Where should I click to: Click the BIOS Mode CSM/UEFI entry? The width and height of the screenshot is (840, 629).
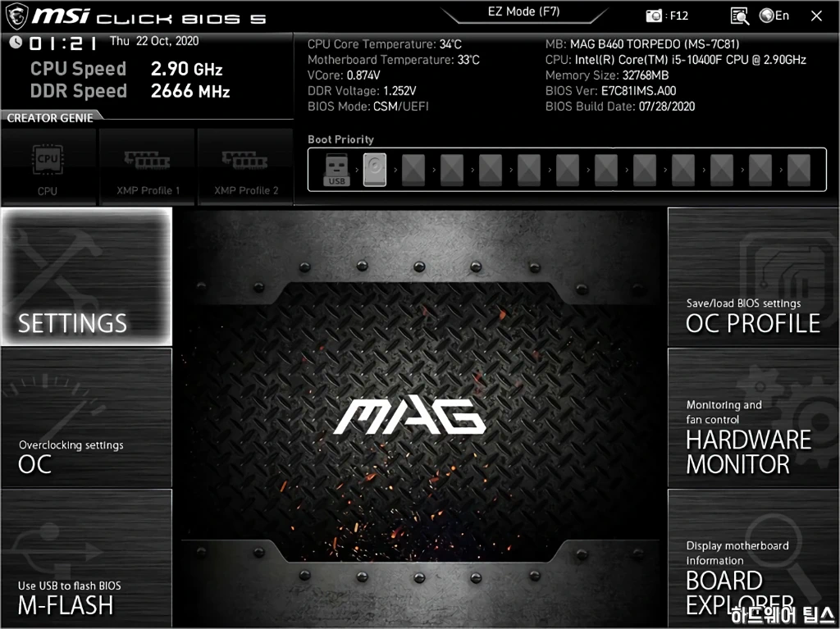coord(368,106)
